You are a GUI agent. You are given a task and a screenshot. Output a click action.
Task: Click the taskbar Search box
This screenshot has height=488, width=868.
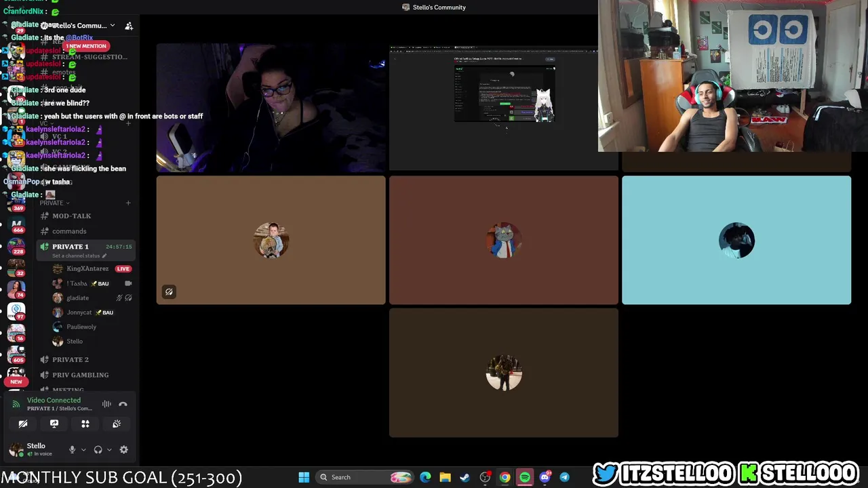coord(366,477)
